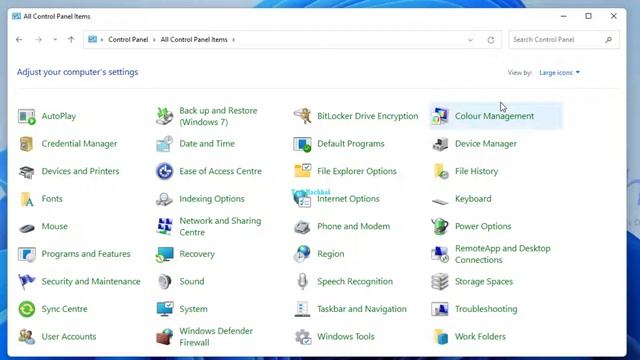The image size is (640, 360).
Task: Click the Sync Centre icon
Action: coord(27,309)
